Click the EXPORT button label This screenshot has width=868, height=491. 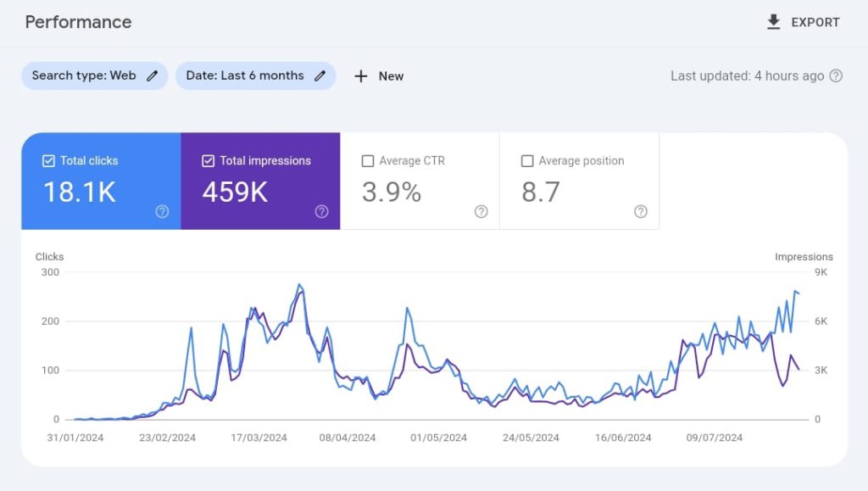click(815, 23)
